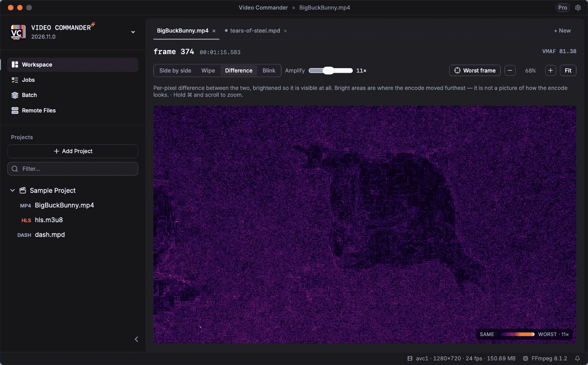This screenshot has height=365, width=588.
Task: Select Wipe comparison mode
Action: (208, 70)
